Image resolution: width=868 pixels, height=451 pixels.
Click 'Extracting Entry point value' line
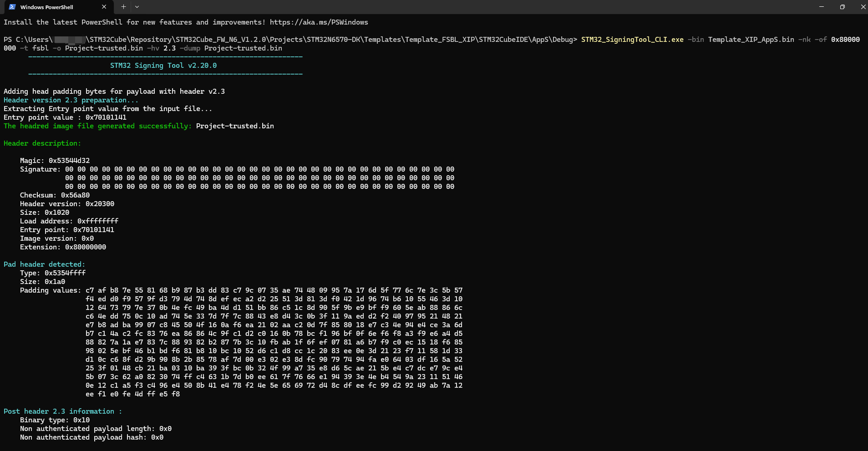click(x=108, y=109)
